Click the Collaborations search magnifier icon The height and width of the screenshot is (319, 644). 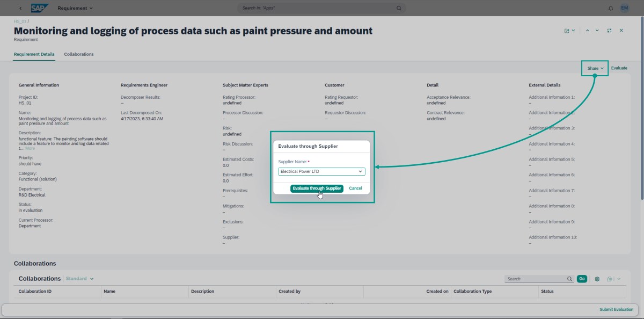pyautogui.click(x=570, y=279)
